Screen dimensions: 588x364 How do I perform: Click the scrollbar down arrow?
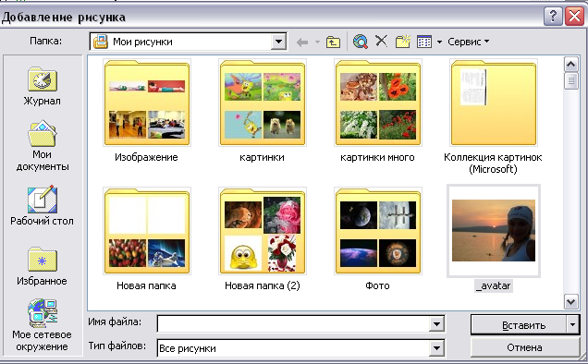point(571,301)
